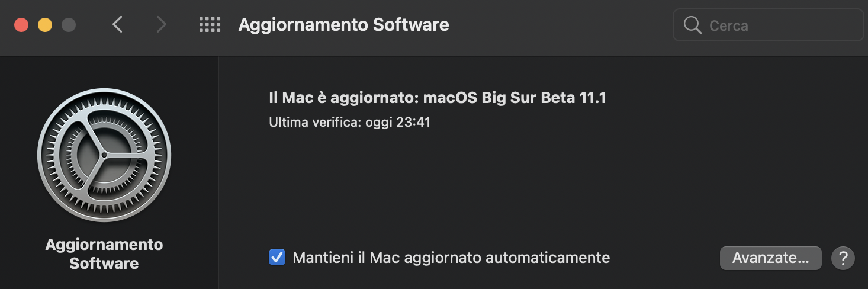
Task: Close the Aggiornamento Software window
Action: pyautogui.click(x=21, y=25)
